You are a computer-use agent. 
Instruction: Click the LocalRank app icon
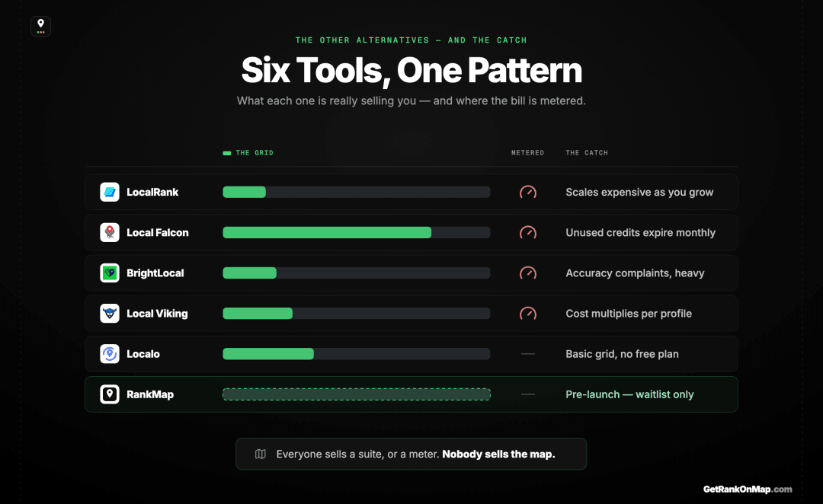110,192
